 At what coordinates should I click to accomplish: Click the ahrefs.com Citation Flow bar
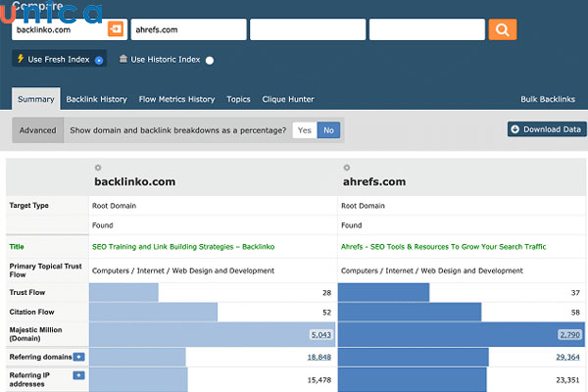[x=410, y=312]
